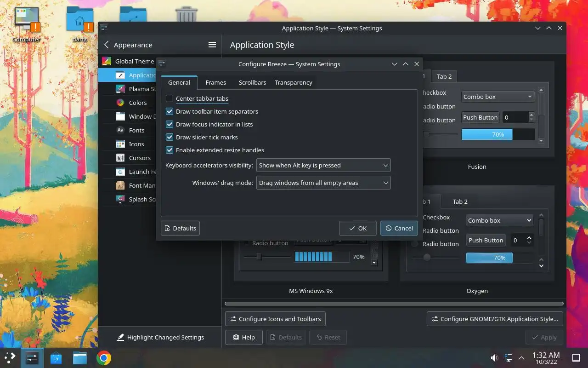Click the MS Windows 9x slider handle

(259, 257)
